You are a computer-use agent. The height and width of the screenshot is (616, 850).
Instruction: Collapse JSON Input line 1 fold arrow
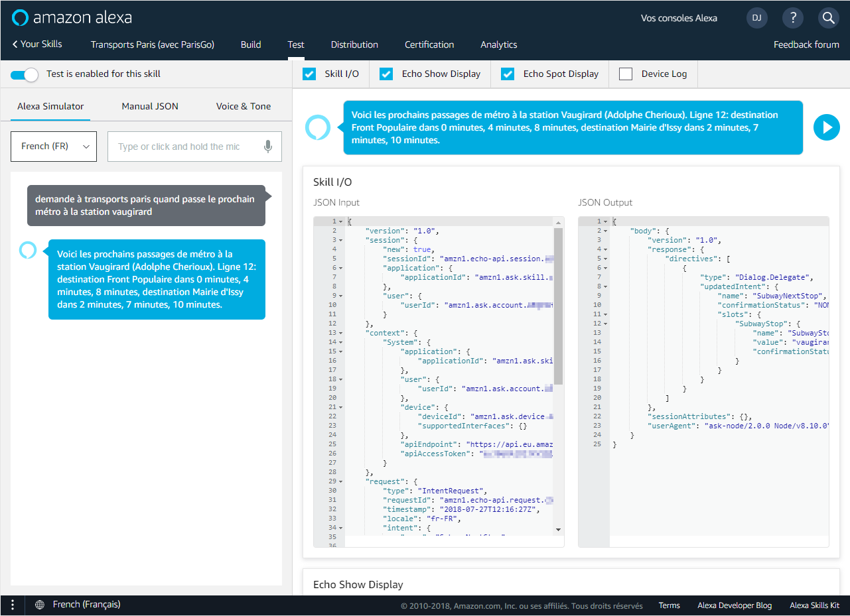pos(340,221)
